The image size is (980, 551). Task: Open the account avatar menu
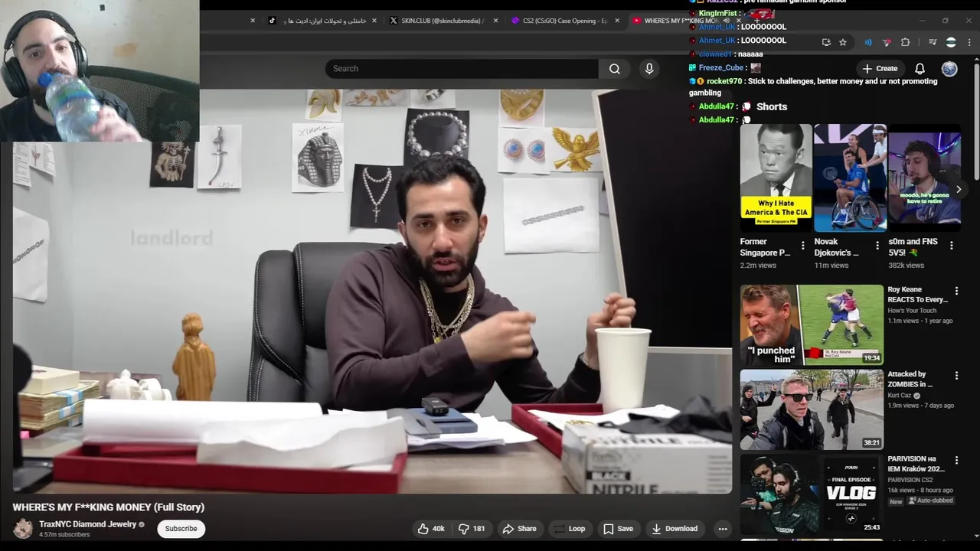(x=949, y=69)
